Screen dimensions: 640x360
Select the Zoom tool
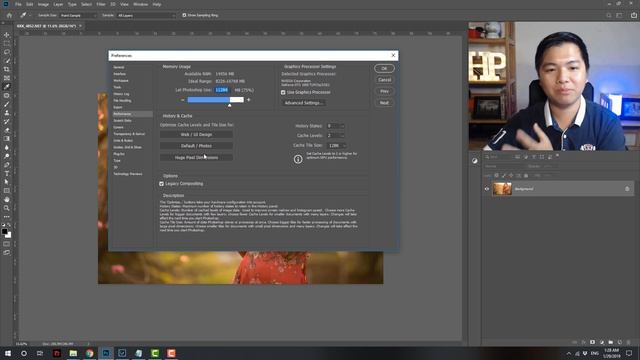click(7, 208)
